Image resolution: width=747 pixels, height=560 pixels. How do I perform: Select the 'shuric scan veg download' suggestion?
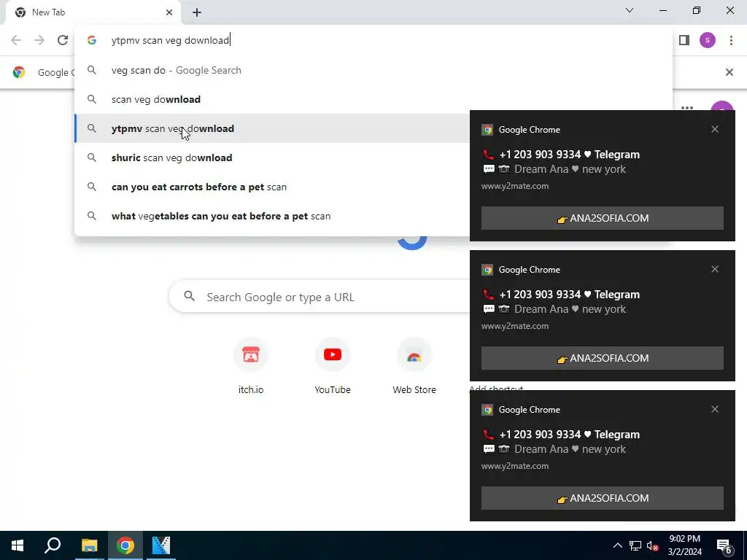pyautogui.click(x=273, y=157)
